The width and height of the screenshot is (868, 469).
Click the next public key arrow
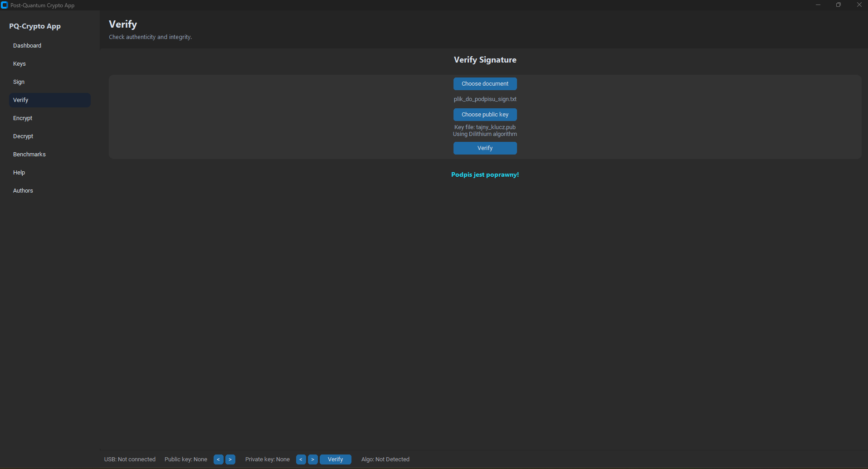[x=230, y=459]
